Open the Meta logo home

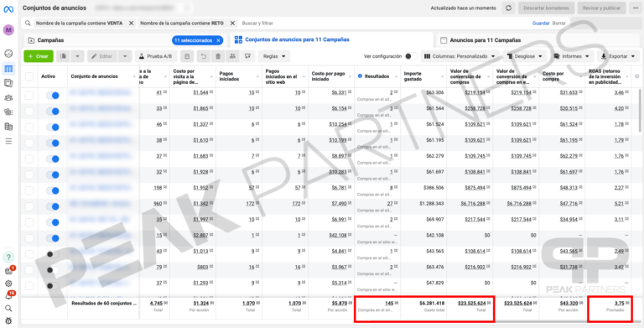[8, 9]
